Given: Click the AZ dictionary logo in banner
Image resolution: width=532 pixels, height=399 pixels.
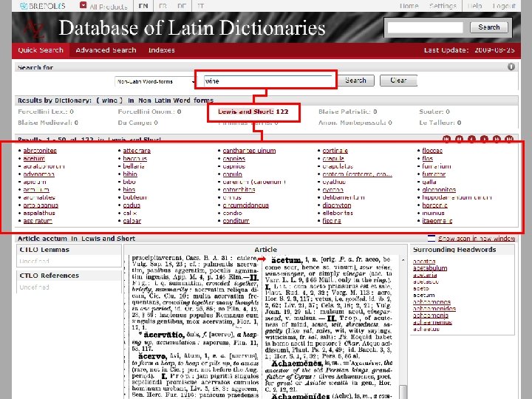Looking at the screenshot, I should click(x=34, y=29).
